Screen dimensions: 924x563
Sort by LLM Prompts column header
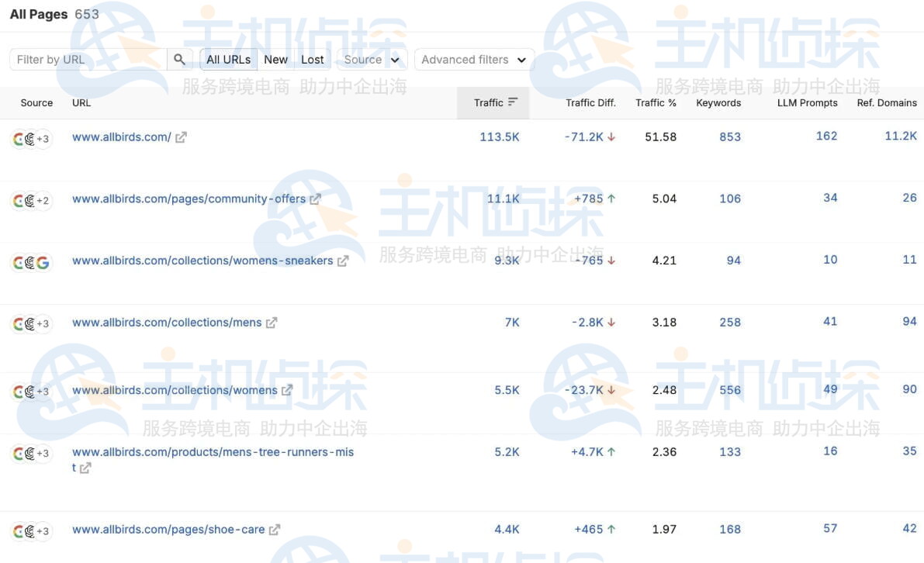tap(808, 102)
